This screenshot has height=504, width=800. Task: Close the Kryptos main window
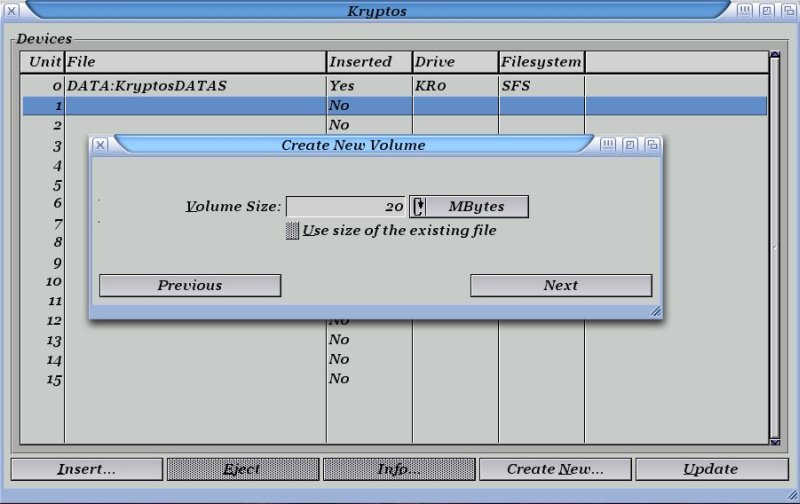point(11,11)
